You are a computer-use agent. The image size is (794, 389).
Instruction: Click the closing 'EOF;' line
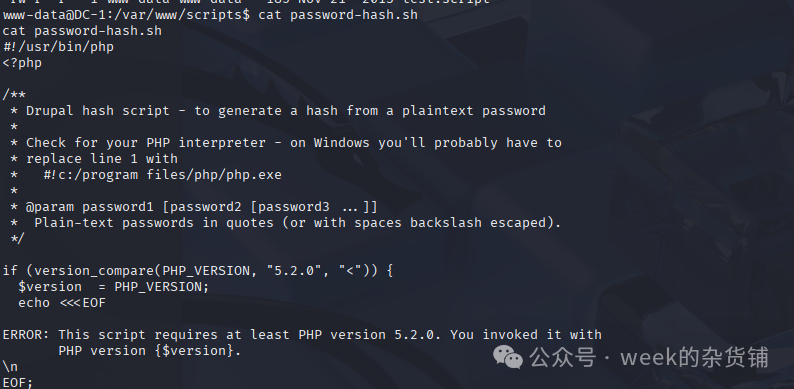(18, 382)
